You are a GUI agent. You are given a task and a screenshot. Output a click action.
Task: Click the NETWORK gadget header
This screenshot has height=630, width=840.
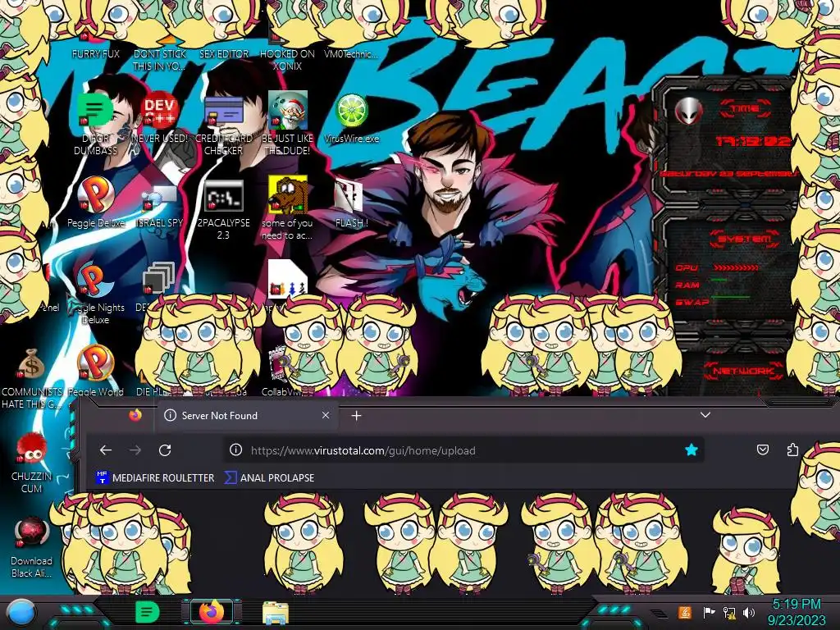(743, 371)
